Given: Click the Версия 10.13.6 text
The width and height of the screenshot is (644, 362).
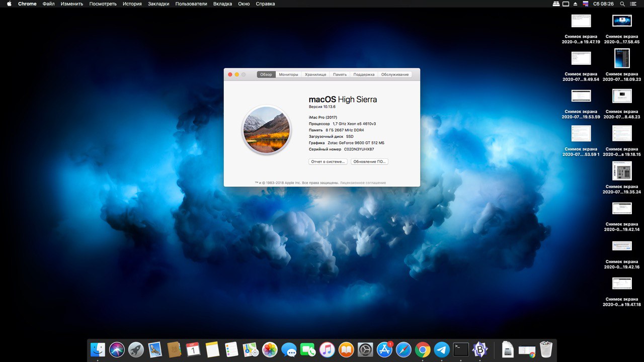Looking at the screenshot, I should 322,107.
